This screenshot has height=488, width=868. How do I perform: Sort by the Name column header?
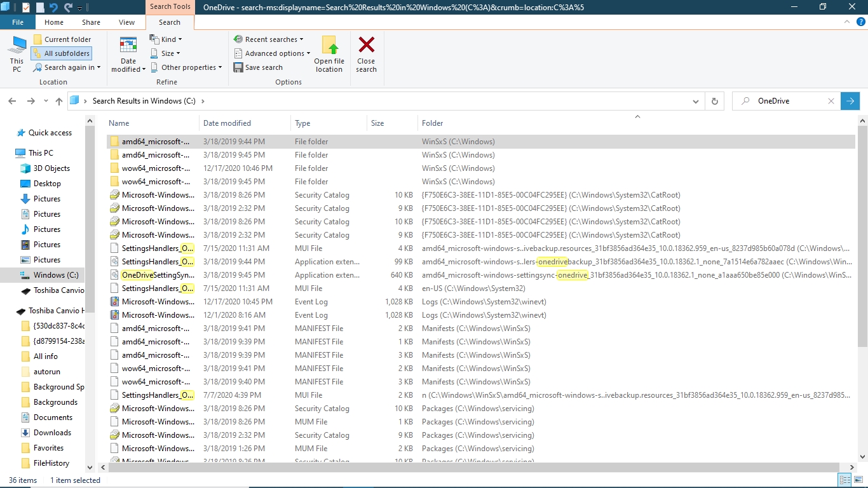click(x=152, y=123)
